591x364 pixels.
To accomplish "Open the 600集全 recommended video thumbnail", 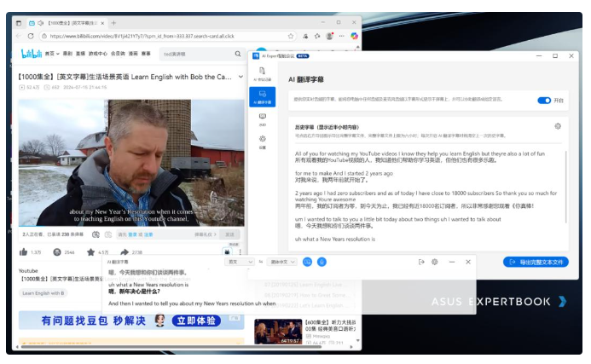I will 278,332.
